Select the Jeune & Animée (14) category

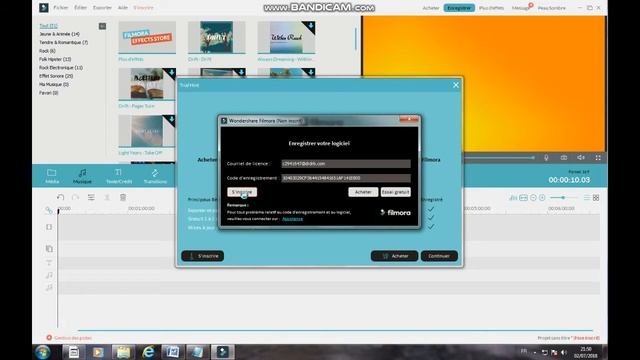[x=59, y=34]
